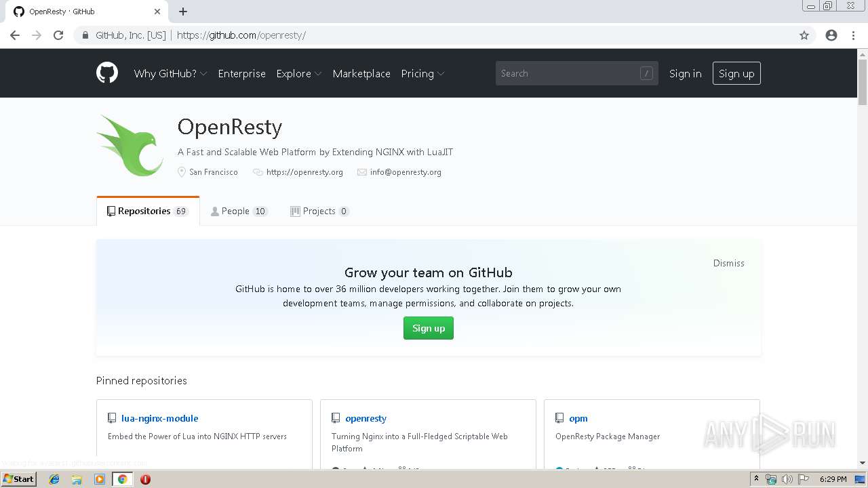Expand the Why GitHub? dropdown
This screenshot has width=868, height=488.
(170, 73)
